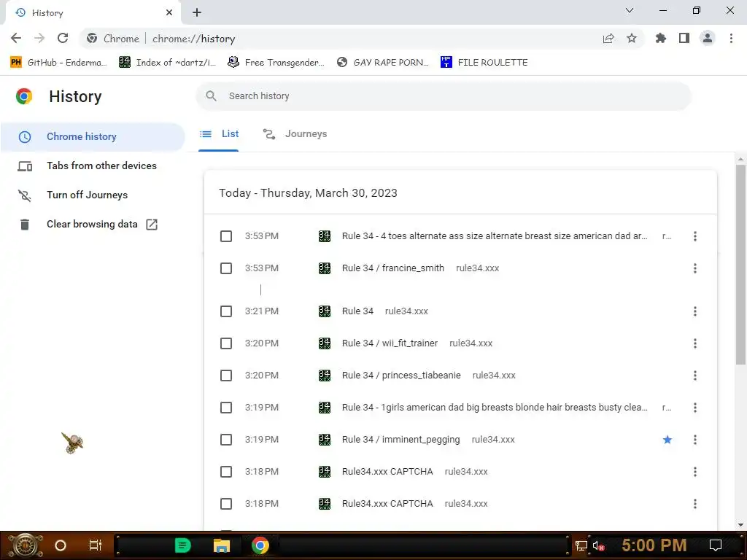Open actions menu for the wii_fit_trainer entry
This screenshot has height=560, width=747.
pyautogui.click(x=695, y=343)
